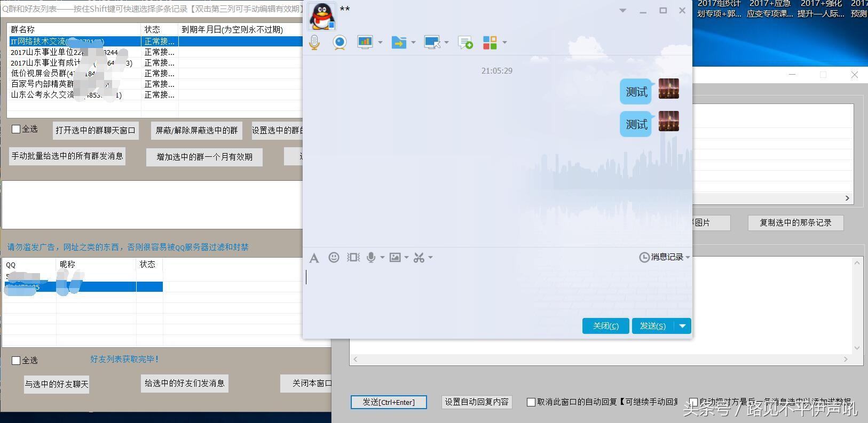Click the send image icon
The width and height of the screenshot is (868, 423).
coord(395,258)
